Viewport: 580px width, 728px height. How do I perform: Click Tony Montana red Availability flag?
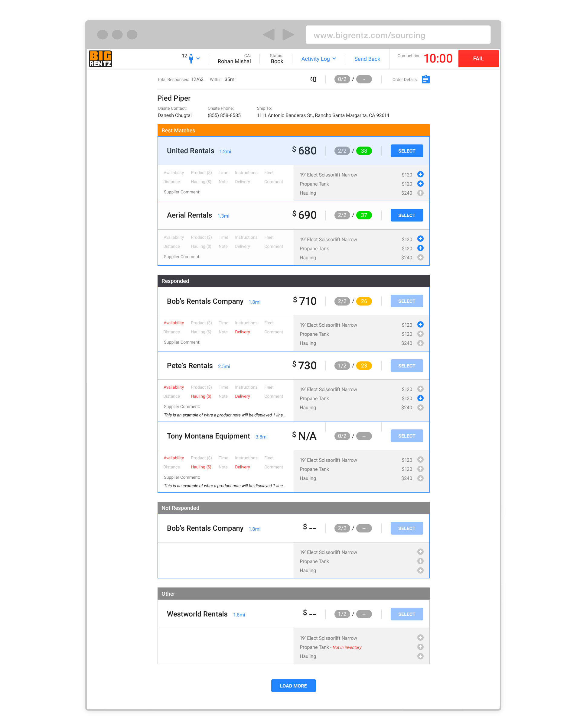(x=174, y=458)
